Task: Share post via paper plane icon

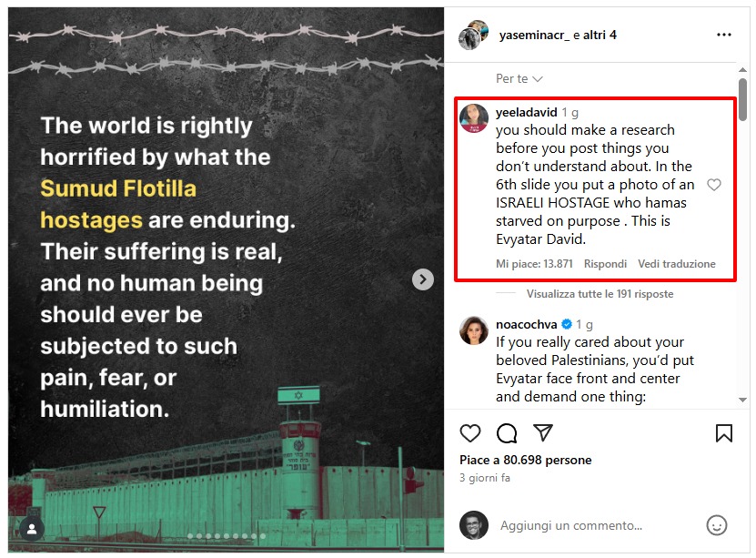Action: 543,433
